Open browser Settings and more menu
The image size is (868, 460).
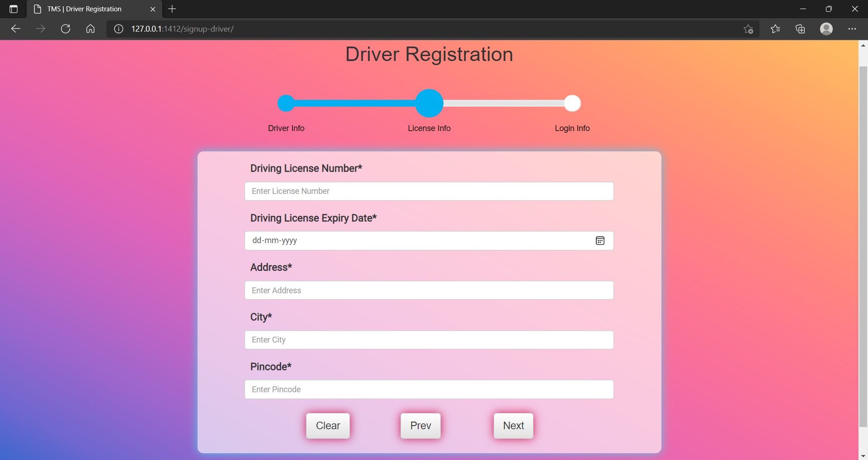point(852,29)
